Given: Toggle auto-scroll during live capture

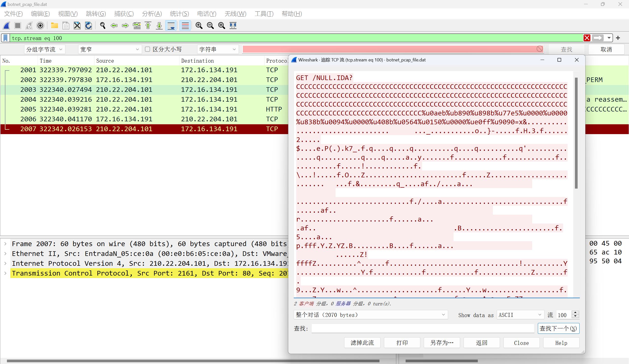Looking at the screenshot, I should point(171,26).
